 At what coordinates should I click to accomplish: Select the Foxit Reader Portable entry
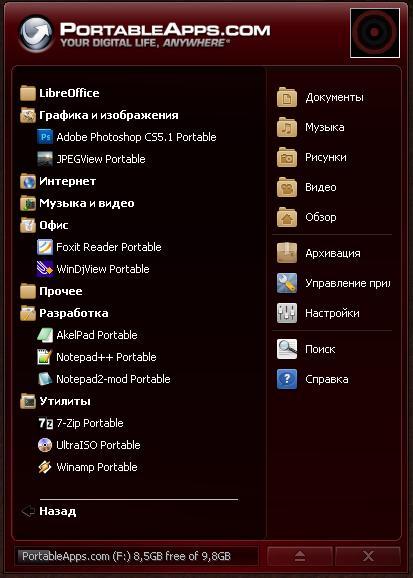click(x=109, y=247)
